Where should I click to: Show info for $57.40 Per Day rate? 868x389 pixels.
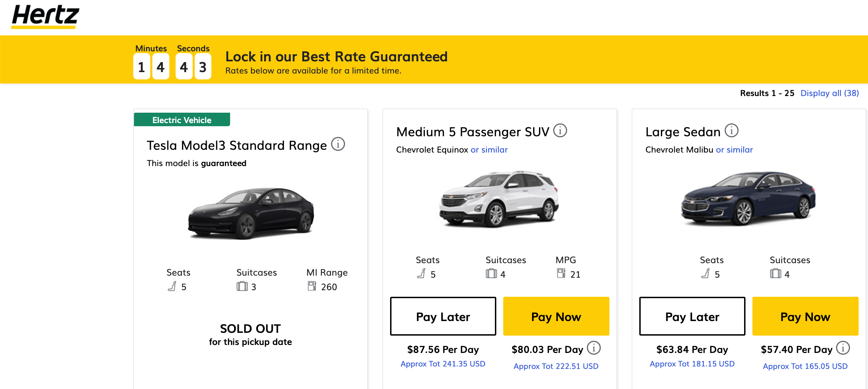tap(843, 348)
